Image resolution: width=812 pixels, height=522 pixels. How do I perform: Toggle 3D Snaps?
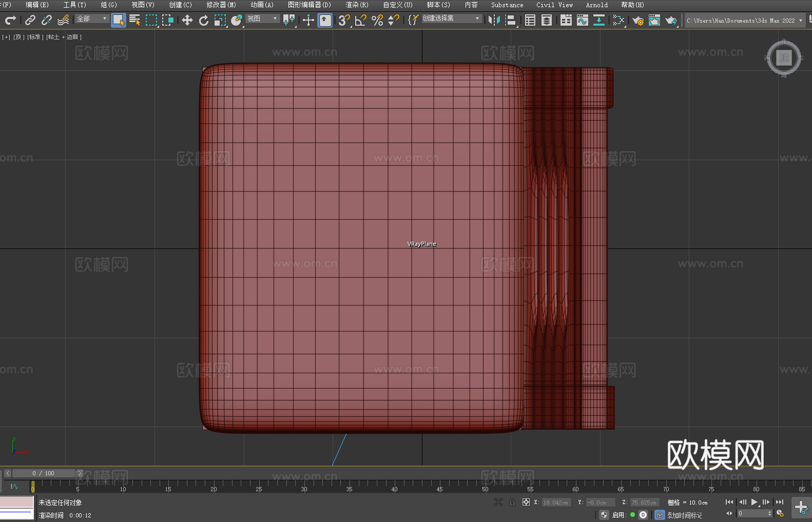click(x=344, y=20)
